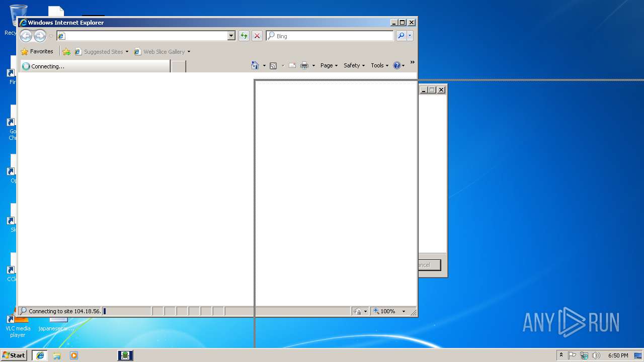This screenshot has height=362, width=644.
Task: Select the Connecting... tab
Action: tap(95, 66)
